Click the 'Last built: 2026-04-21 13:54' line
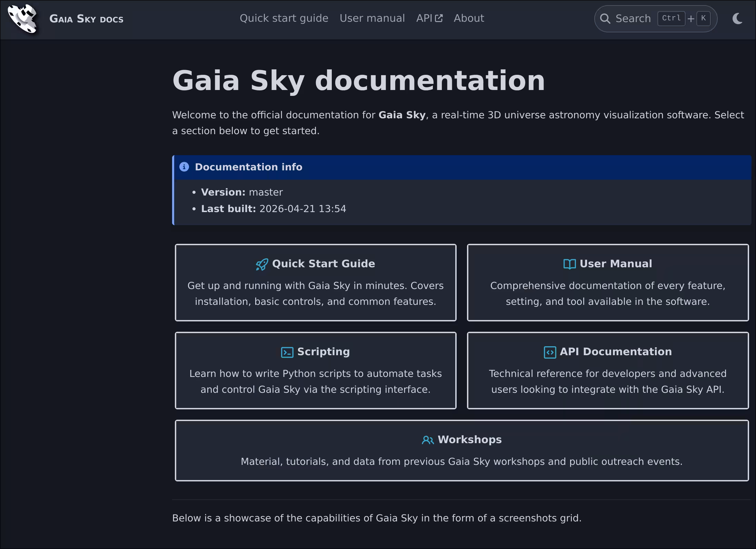Viewport: 756px width, 549px height. [x=273, y=209]
